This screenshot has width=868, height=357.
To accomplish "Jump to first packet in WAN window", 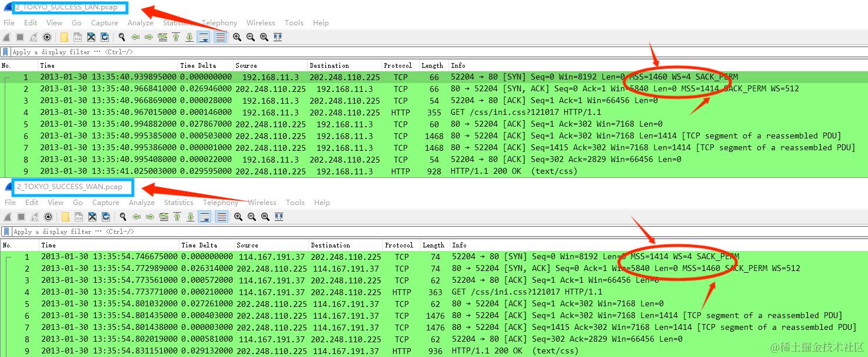I will [x=177, y=217].
